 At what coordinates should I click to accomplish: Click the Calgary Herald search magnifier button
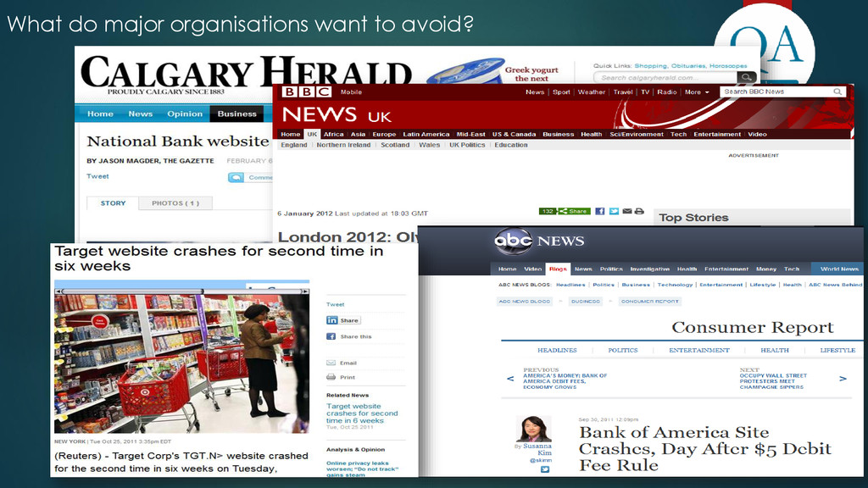tap(746, 77)
